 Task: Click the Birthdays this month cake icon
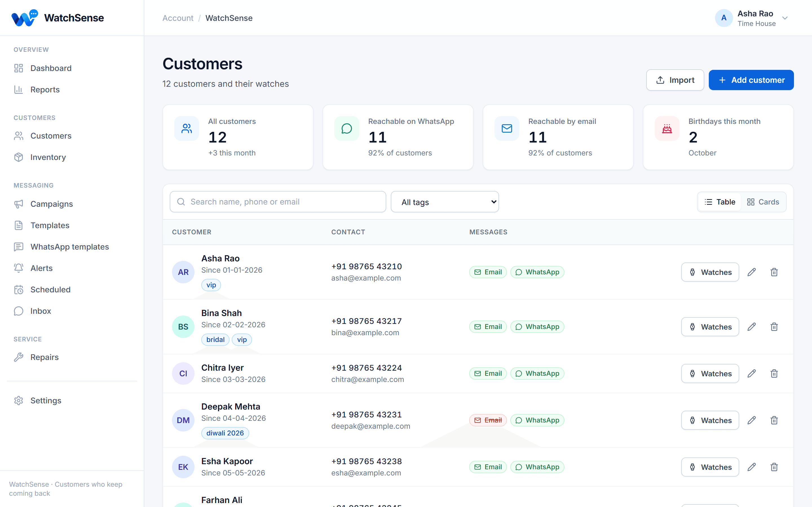click(667, 128)
